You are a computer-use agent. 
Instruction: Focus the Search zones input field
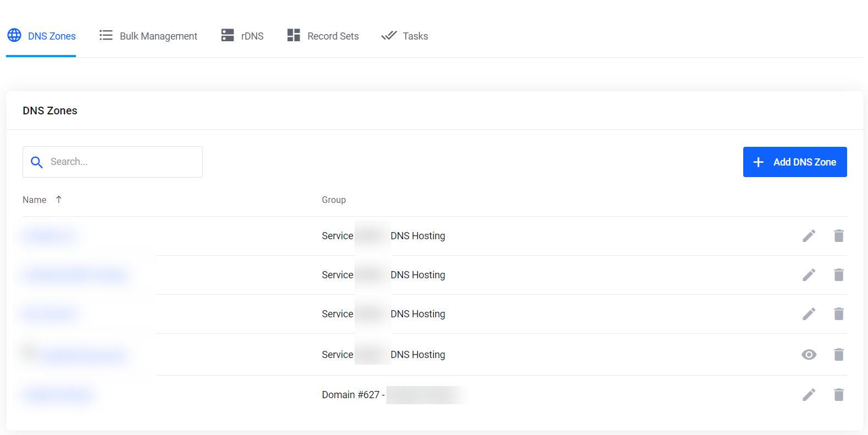tap(121, 162)
